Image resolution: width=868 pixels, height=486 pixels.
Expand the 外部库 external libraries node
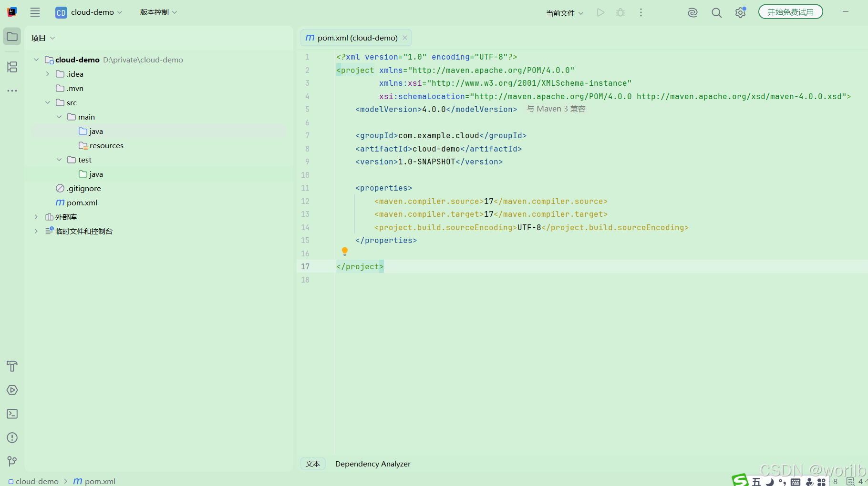coord(36,217)
